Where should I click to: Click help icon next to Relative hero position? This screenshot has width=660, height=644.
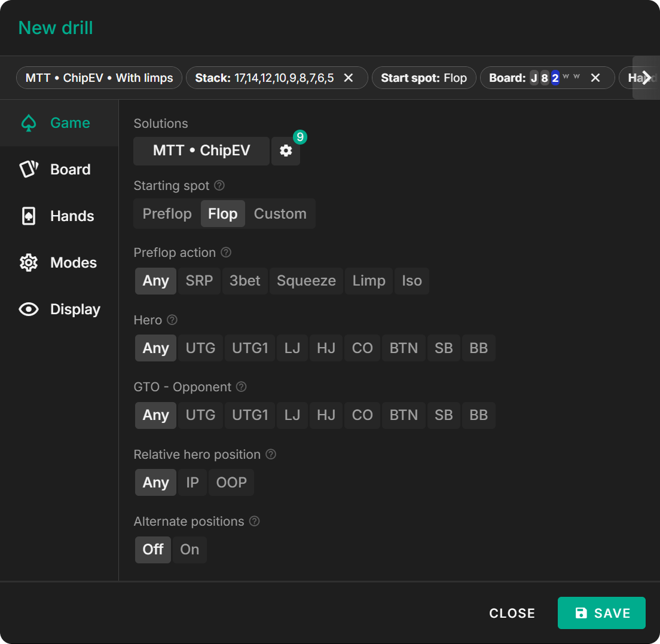tap(271, 454)
